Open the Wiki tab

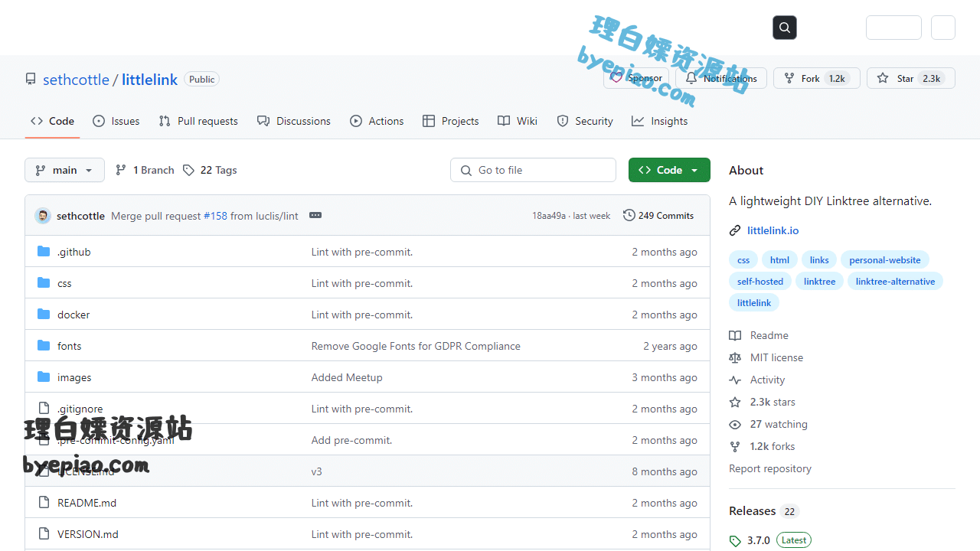click(x=518, y=121)
